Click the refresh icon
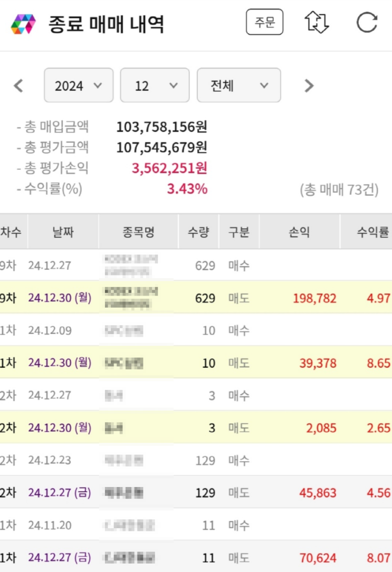This screenshot has width=392, height=572. tap(367, 23)
